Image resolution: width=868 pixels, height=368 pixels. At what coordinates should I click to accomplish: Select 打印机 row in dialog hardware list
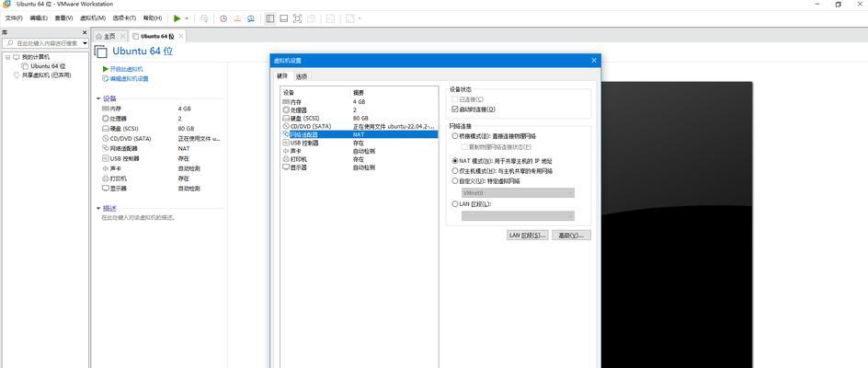click(x=360, y=159)
